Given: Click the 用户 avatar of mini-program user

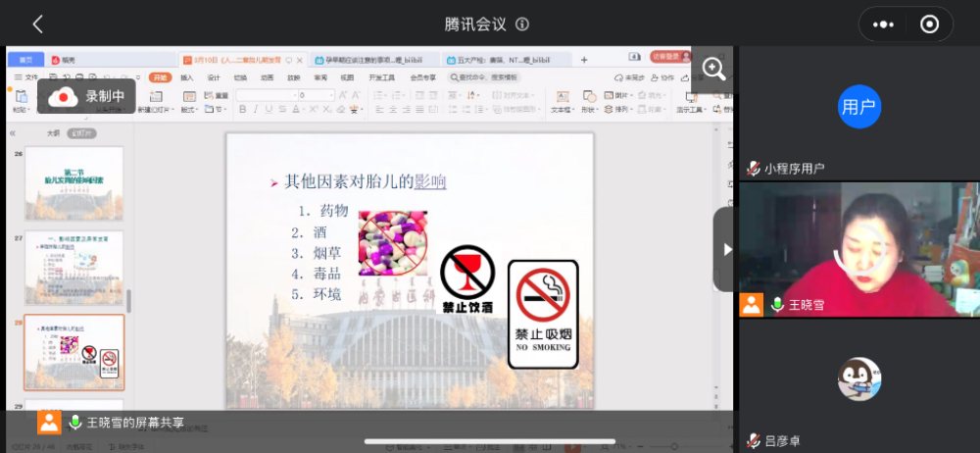Looking at the screenshot, I should (859, 107).
